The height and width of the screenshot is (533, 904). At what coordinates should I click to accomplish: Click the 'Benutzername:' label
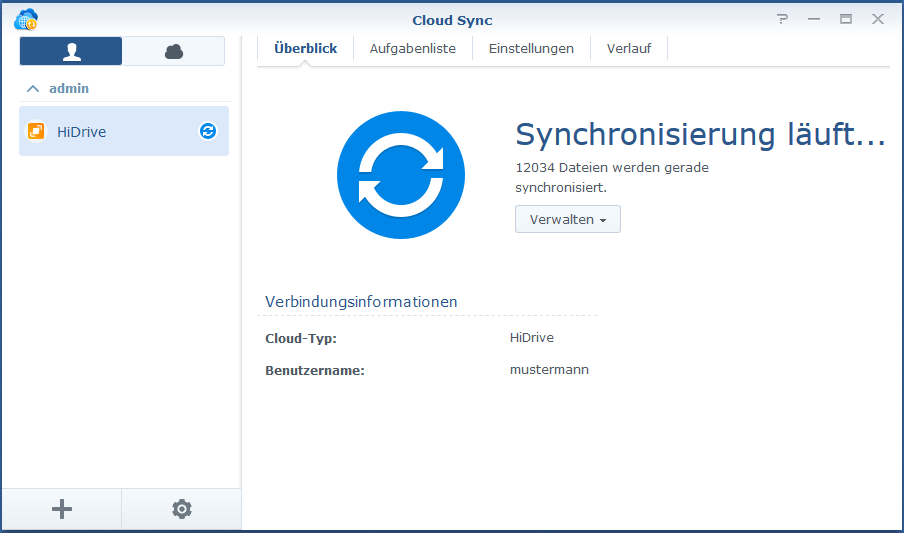point(315,370)
